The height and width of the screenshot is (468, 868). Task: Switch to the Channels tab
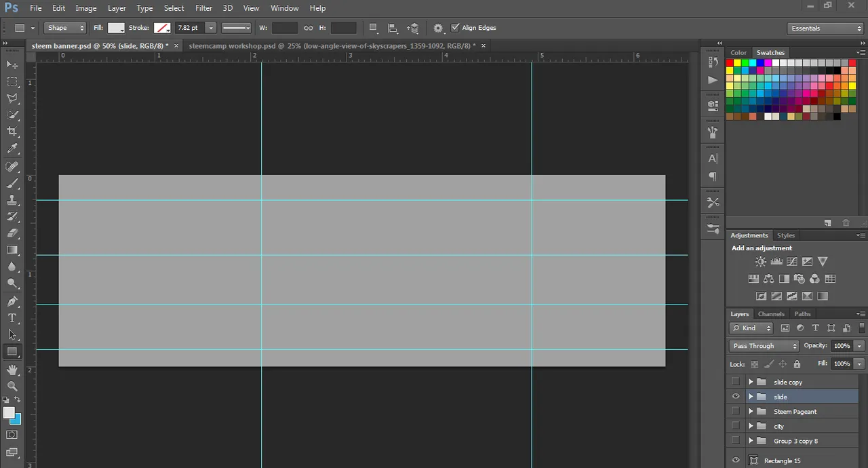771,314
